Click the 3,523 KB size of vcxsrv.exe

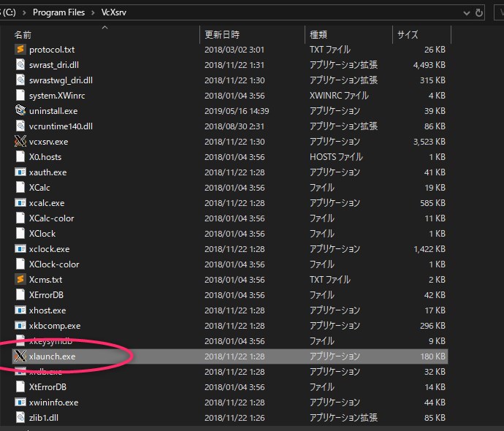pos(429,142)
